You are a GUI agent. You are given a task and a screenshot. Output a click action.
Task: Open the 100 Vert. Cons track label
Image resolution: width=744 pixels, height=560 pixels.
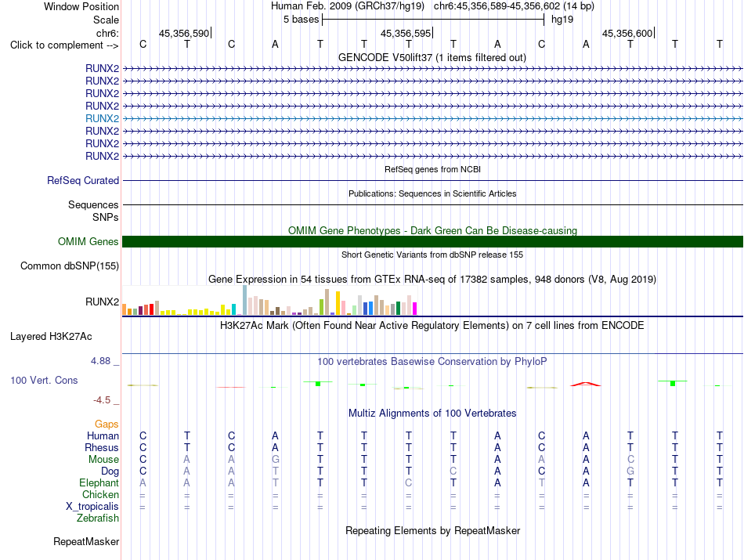pyautogui.click(x=44, y=380)
